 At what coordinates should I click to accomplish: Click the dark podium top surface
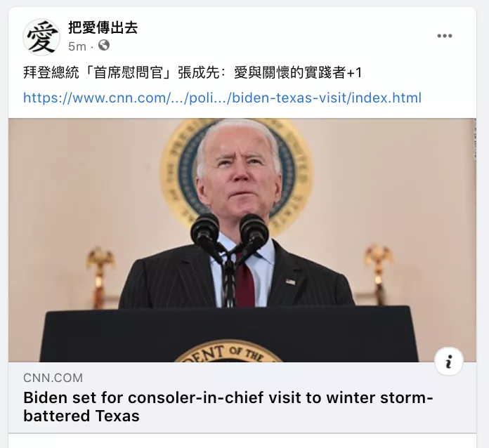point(229,334)
